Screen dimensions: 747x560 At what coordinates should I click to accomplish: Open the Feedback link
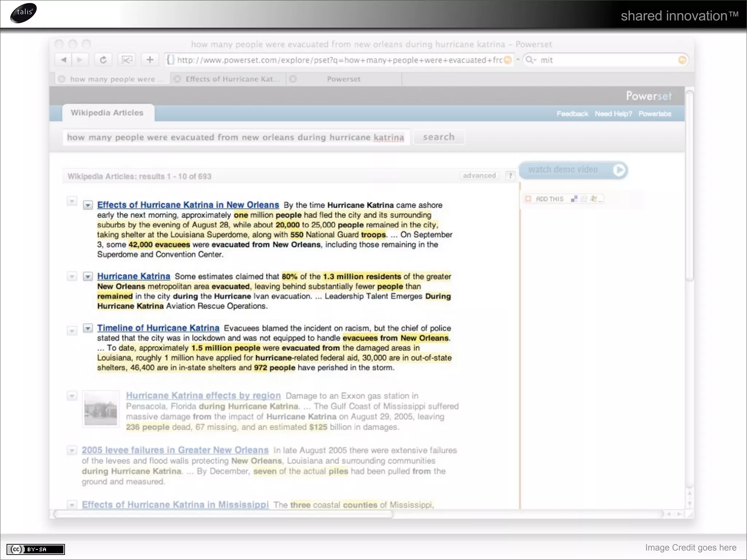click(572, 114)
